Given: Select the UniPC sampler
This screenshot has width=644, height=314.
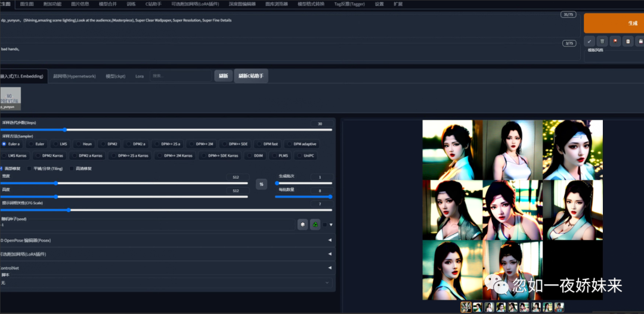Looking at the screenshot, I should tap(305, 156).
